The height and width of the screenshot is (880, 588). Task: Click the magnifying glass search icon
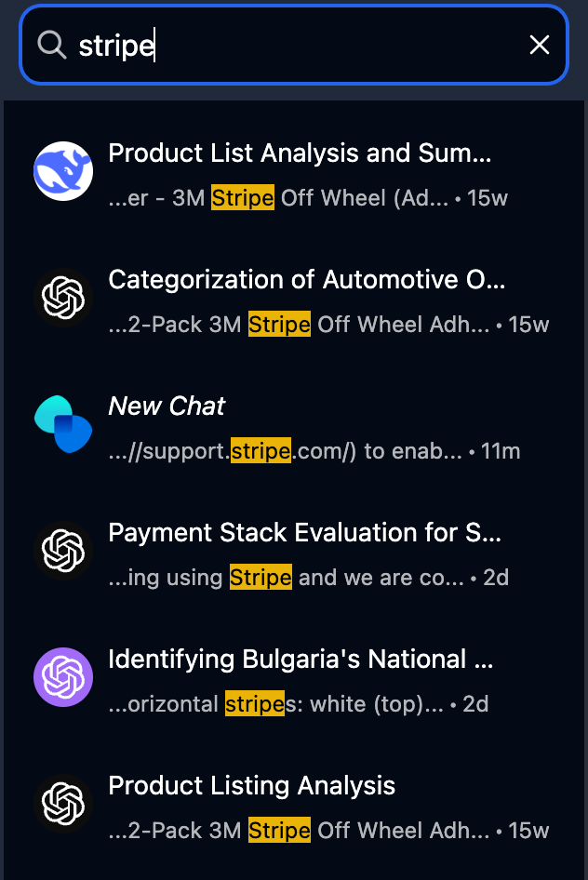(x=51, y=45)
